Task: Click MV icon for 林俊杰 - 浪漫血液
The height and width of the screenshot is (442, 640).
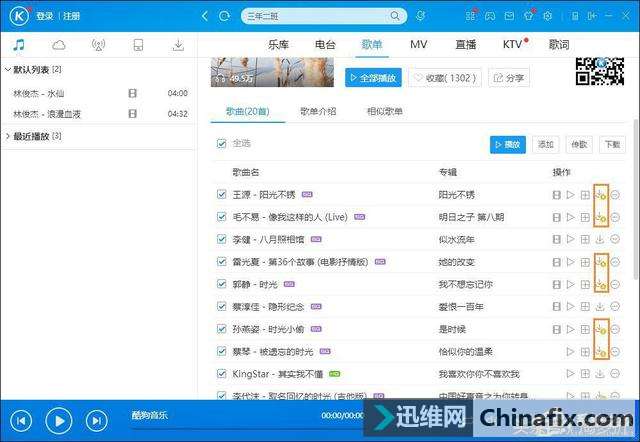Action: coord(133,113)
